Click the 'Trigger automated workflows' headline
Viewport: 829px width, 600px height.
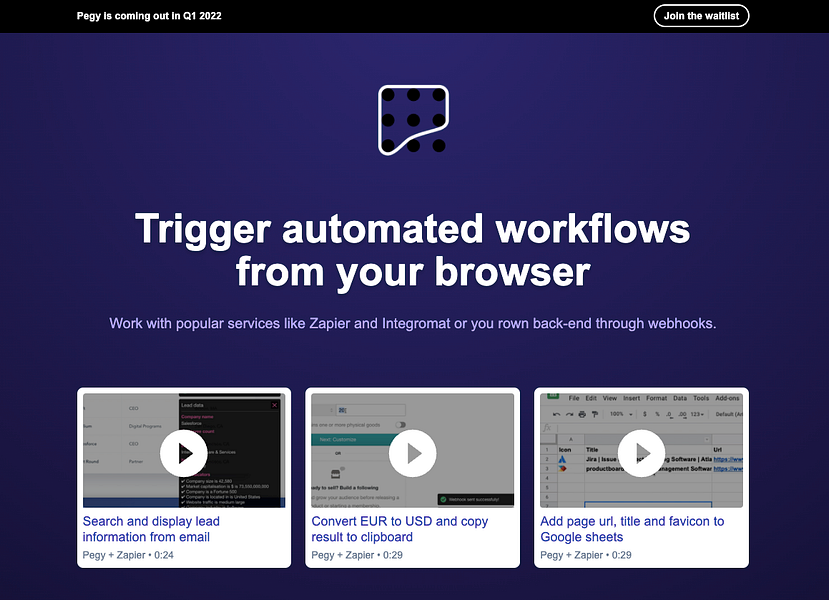pyautogui.click(x=413, y=250)
